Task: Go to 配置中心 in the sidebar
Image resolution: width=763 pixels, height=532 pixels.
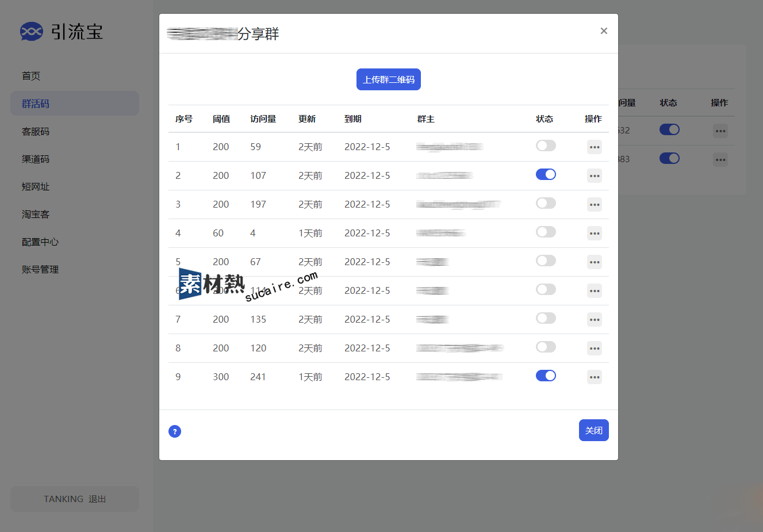Action: point(40,242)
